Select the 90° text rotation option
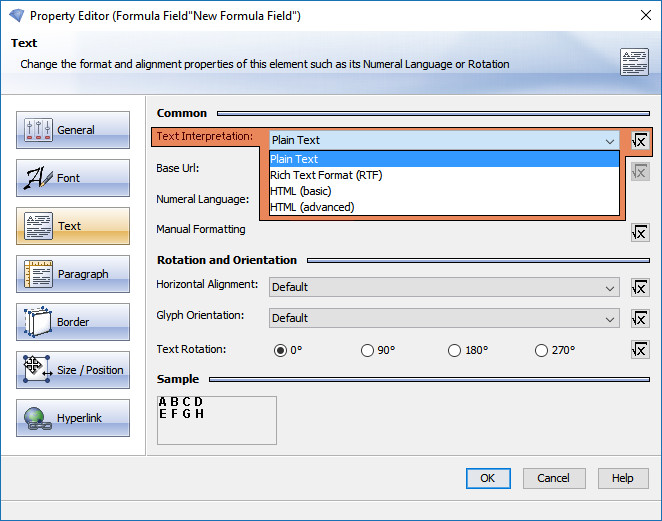Viewport: 662px width, 521px height. pos(368,351)
